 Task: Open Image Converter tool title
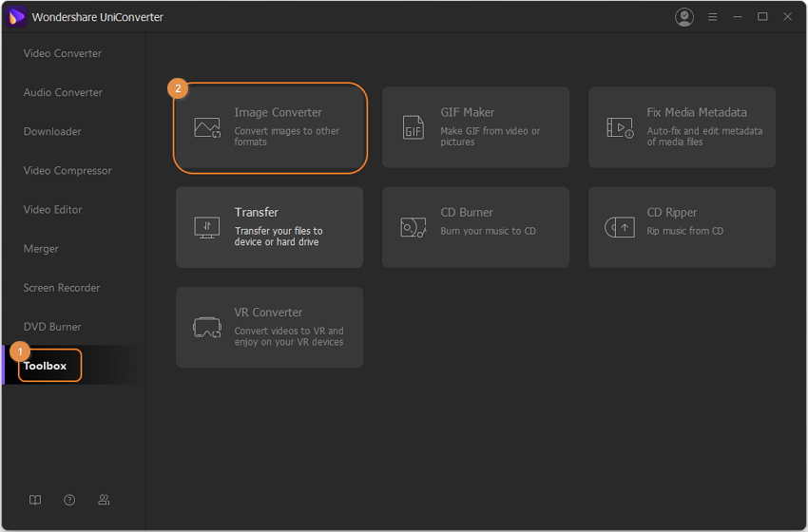pyautogui.click(x=279, y=112)
